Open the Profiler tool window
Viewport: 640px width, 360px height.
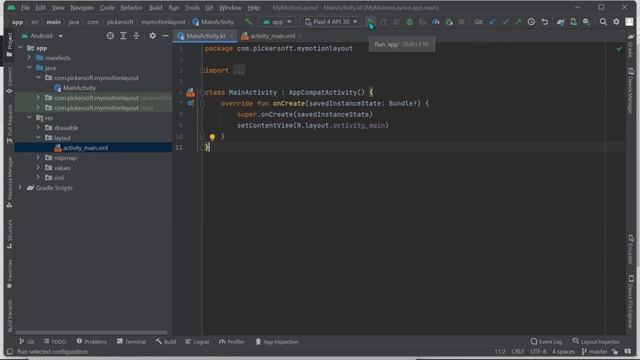pos(232,342)
